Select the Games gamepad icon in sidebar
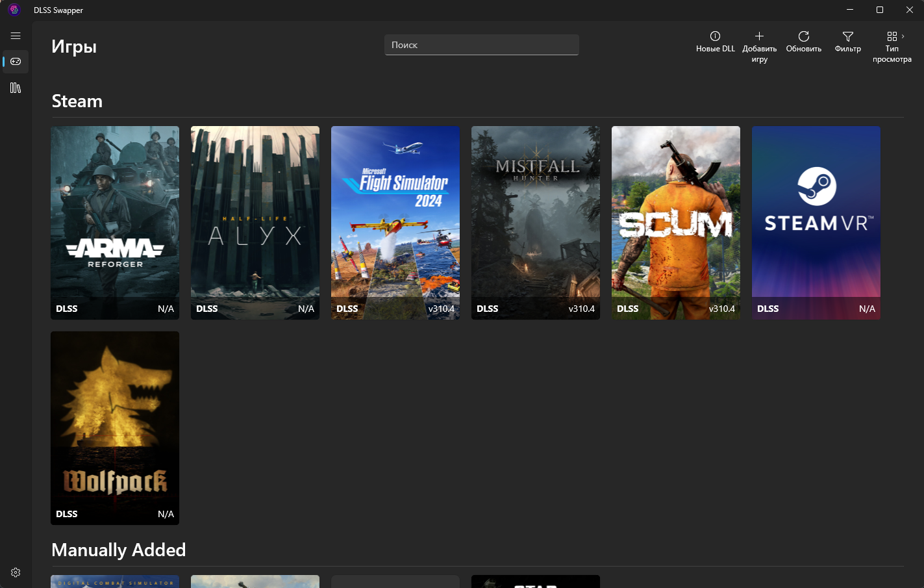 (16, 62)
